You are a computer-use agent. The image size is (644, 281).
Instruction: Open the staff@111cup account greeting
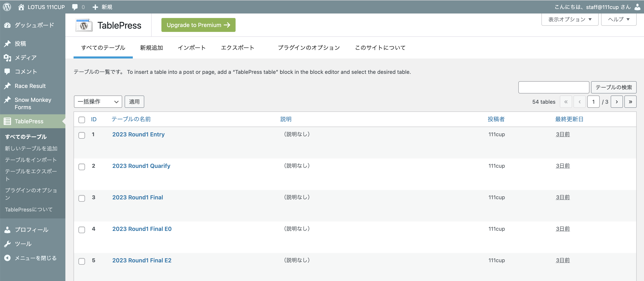(593, 7)
